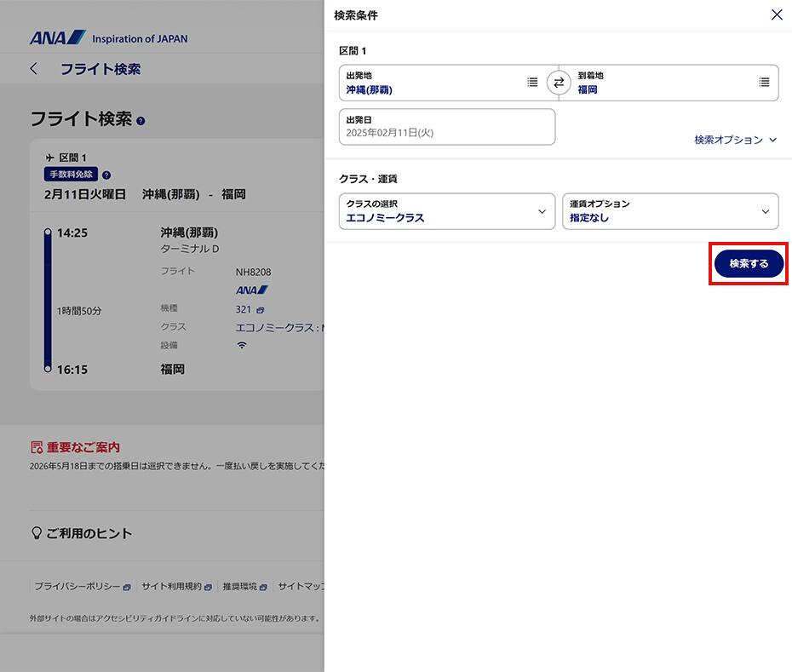Open the 推奨環境 link
Image resolution: width=792 pixels, height=672 pixels.
pyautogui.click(x=244, y=587)
